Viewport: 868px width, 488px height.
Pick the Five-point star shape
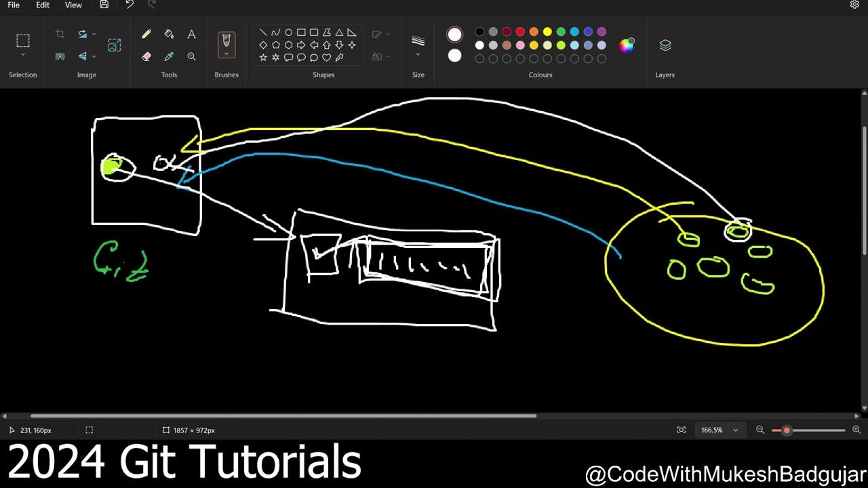tap(275, 58)
